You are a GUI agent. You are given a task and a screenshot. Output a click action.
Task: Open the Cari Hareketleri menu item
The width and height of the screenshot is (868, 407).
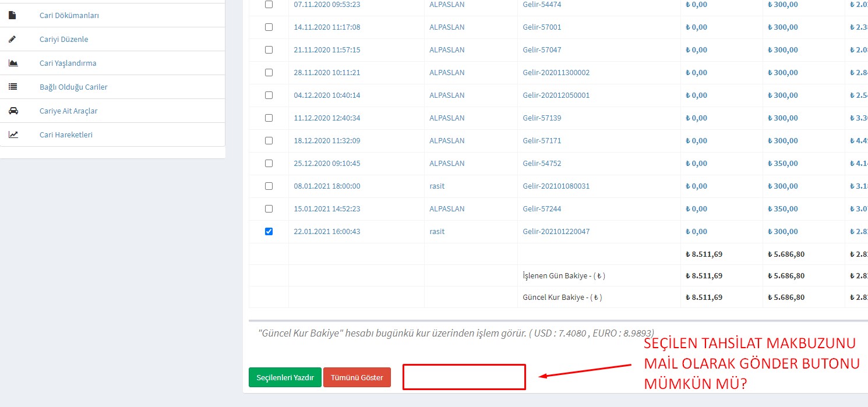[x=66, y=135]
